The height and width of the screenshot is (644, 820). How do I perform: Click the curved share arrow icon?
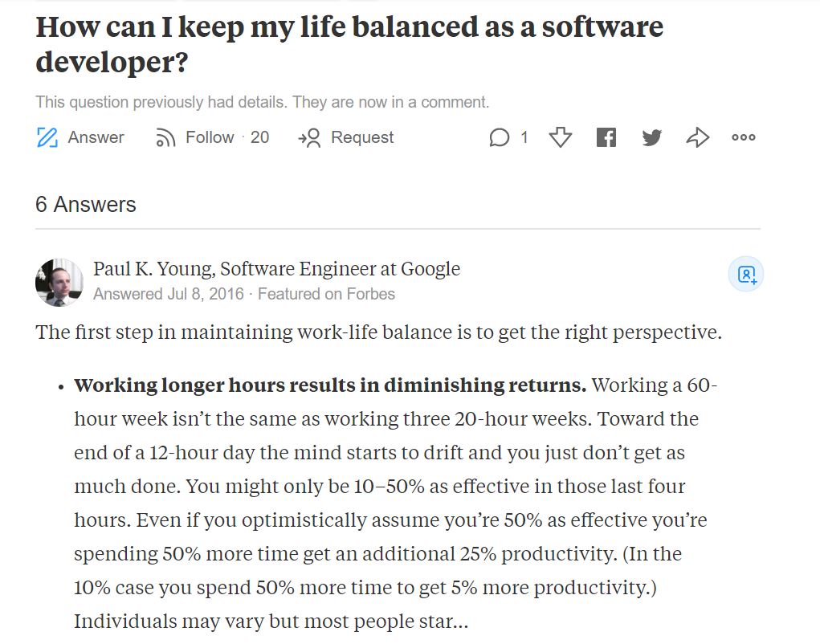click(x=697, y=137)
